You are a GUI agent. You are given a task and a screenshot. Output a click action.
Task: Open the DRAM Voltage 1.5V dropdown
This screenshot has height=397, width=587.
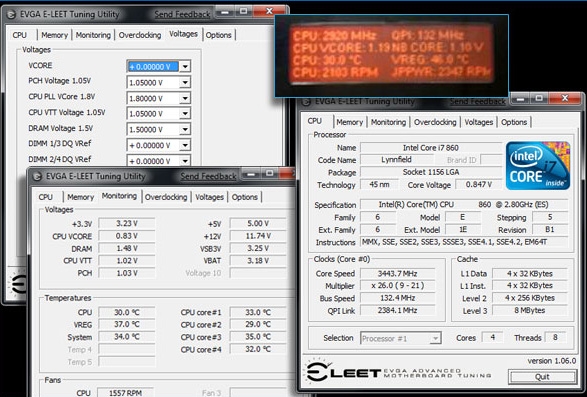[x=185, y=130]
